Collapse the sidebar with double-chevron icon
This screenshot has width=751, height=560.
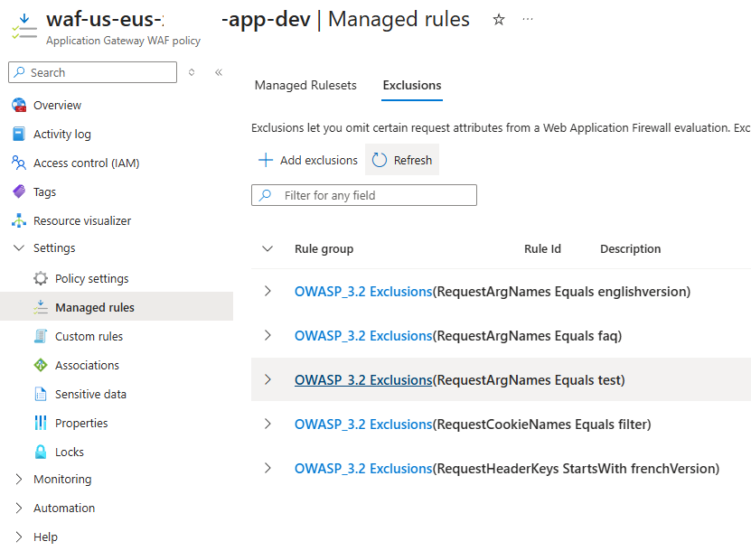218,72
